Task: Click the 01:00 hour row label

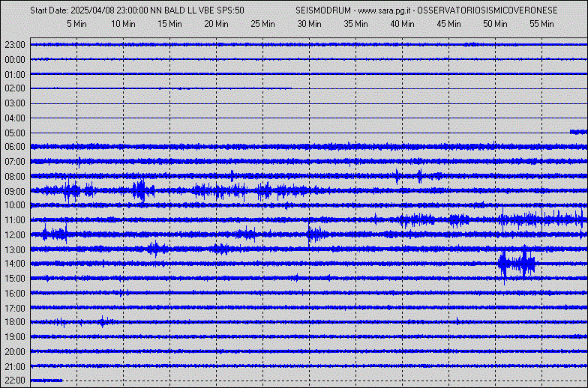Action: tap(15, 75)
